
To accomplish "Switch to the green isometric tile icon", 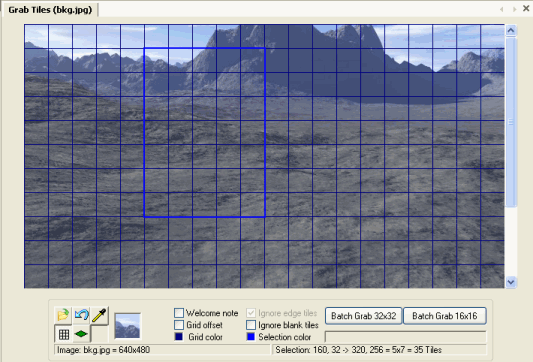I will (82, 334).
